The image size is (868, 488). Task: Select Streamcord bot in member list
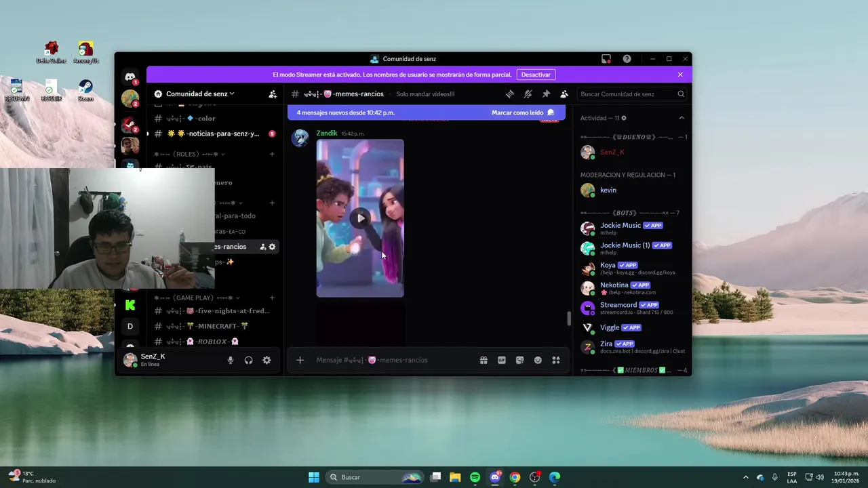632,308
